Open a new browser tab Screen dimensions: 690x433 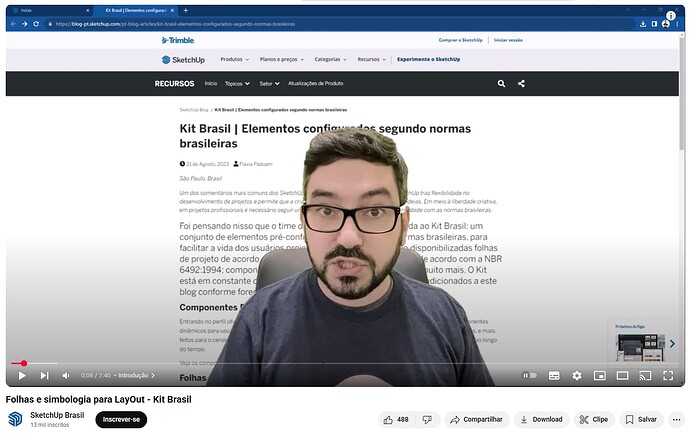click(186, 10)
